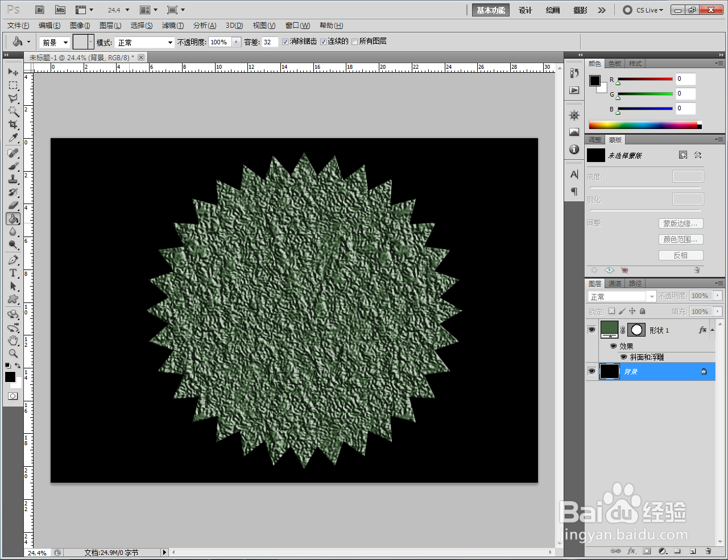Select the Blur tool
728x560 pixels.
coord(13,231)
